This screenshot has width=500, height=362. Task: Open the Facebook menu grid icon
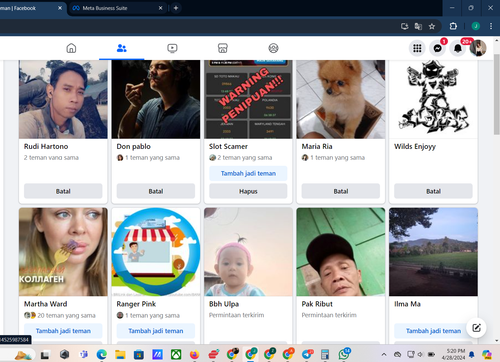pos(417,48)
